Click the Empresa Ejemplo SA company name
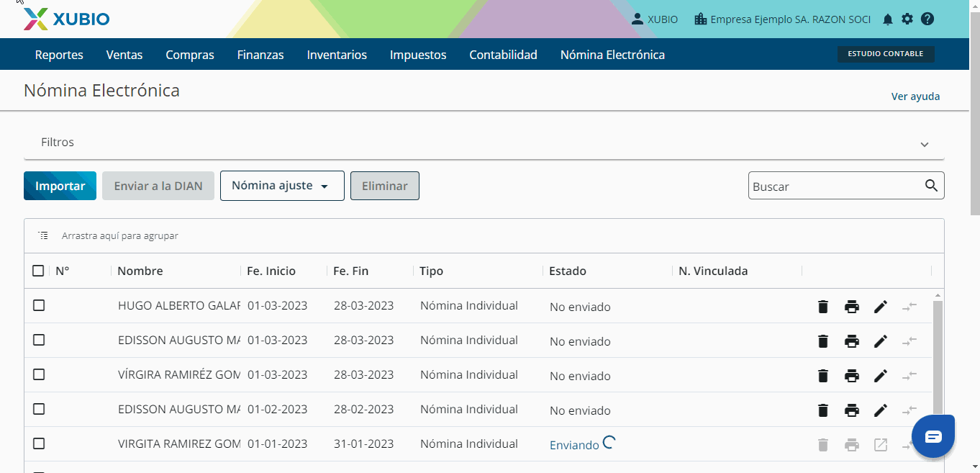Screen dimensions: 980x473 791,19
